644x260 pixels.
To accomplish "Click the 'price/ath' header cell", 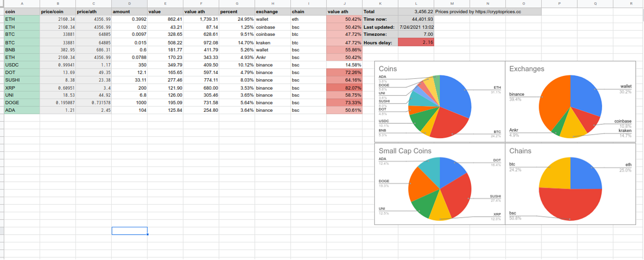I will [x=94, y=12].
